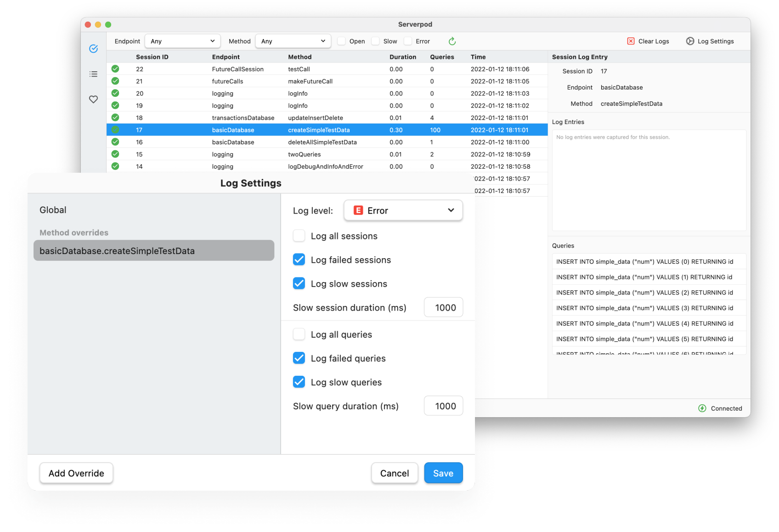Open Log Settings via the gear icon

[689, 41]
